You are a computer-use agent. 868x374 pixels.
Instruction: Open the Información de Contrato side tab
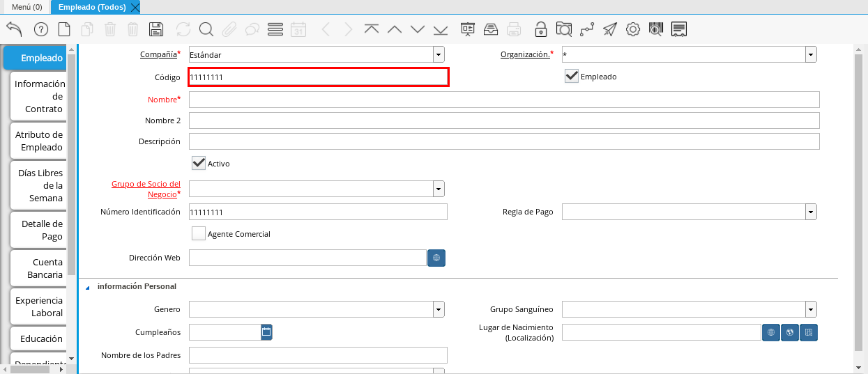click(40, 96)
